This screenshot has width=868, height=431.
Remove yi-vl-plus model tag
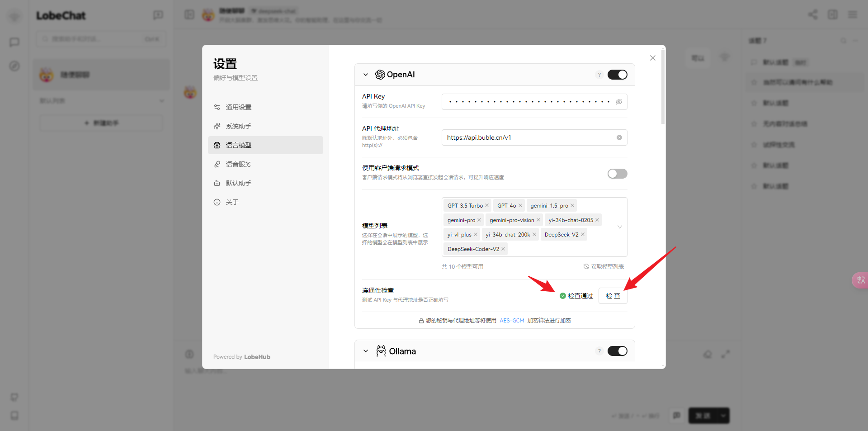tap(476, 234)
